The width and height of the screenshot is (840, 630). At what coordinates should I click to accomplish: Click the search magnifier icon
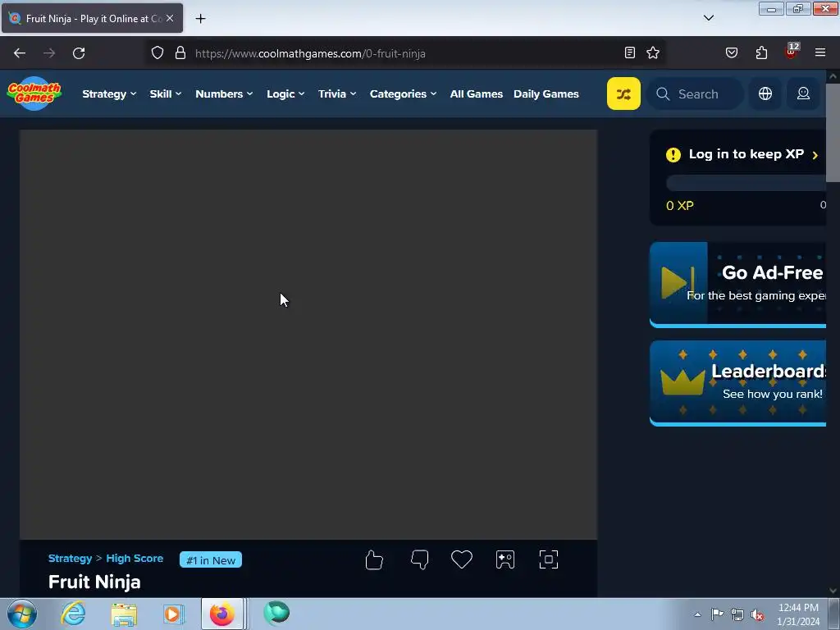pos(663,94)
